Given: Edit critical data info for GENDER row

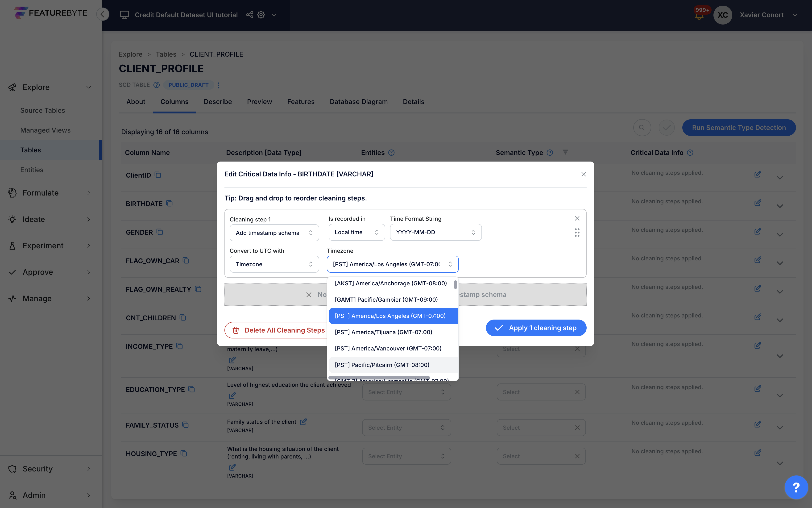Looking at the screenshot, I should [x=758, y=232].
